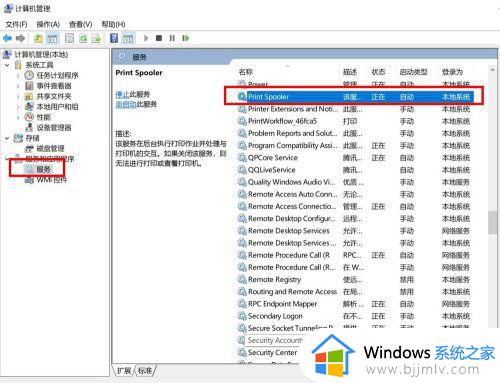Select Remote Desktop Configur... service
Image resolution: width=500 pixels, height=383 pixels.
coord(292,219)
